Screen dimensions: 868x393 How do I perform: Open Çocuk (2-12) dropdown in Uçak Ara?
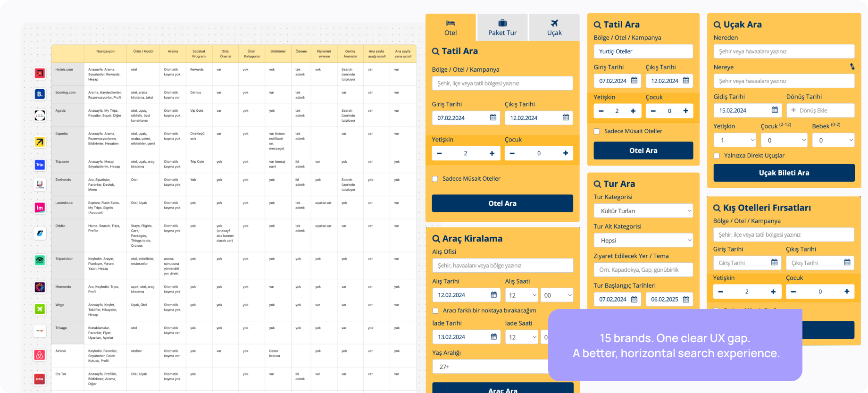784,140
